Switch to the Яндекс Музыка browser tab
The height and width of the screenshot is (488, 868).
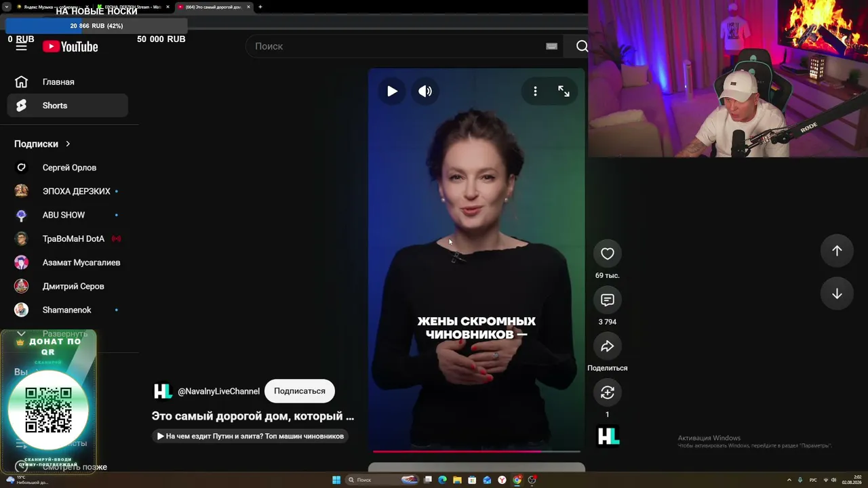[x=53, y=7]
